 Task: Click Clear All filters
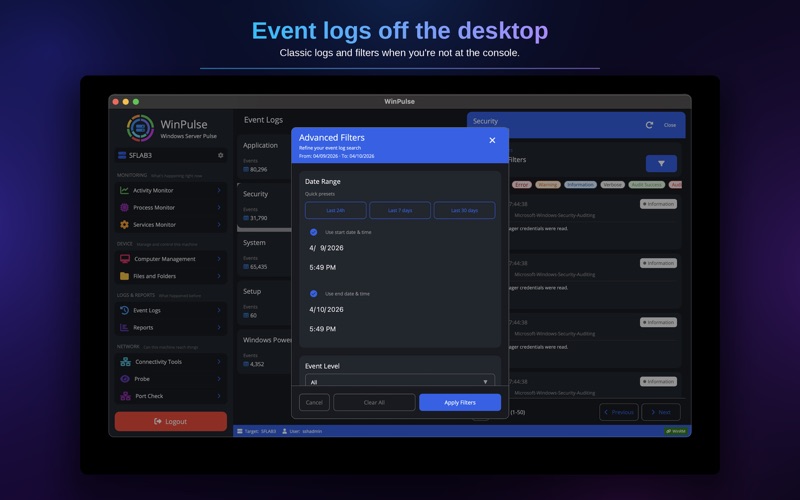pyautogui.click(x=374, y=403)
